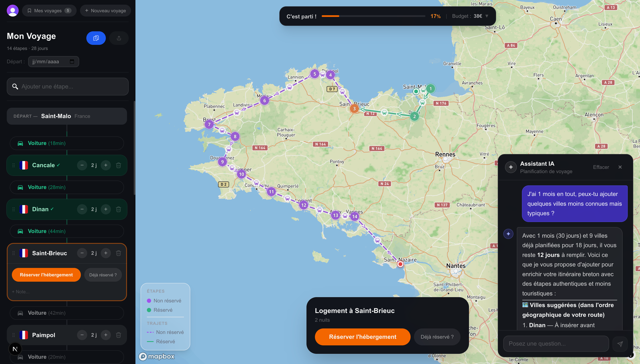Focus the Ajouter une étape search field
This screenshot has width=640, height=364.
[68, 87]
